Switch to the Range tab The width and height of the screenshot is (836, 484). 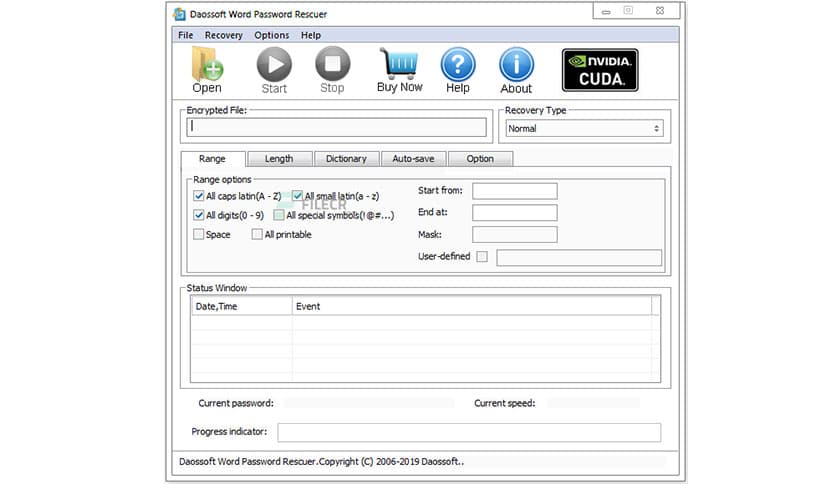[213, 159]
